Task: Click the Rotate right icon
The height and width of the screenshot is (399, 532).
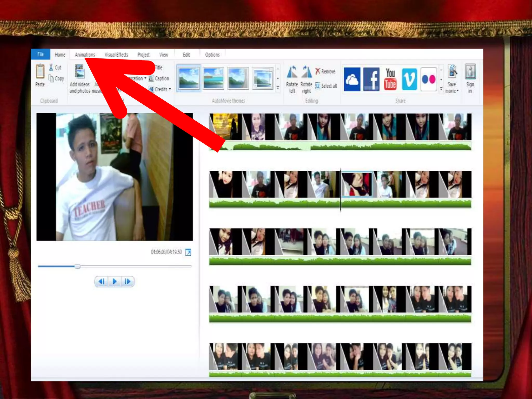Action: [x=307, y=72]
